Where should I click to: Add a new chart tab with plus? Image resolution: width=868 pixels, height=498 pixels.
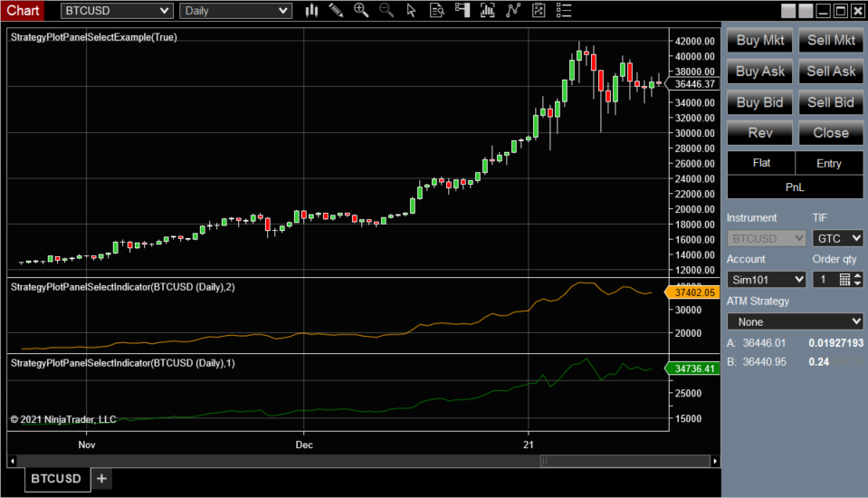[102, 479]
